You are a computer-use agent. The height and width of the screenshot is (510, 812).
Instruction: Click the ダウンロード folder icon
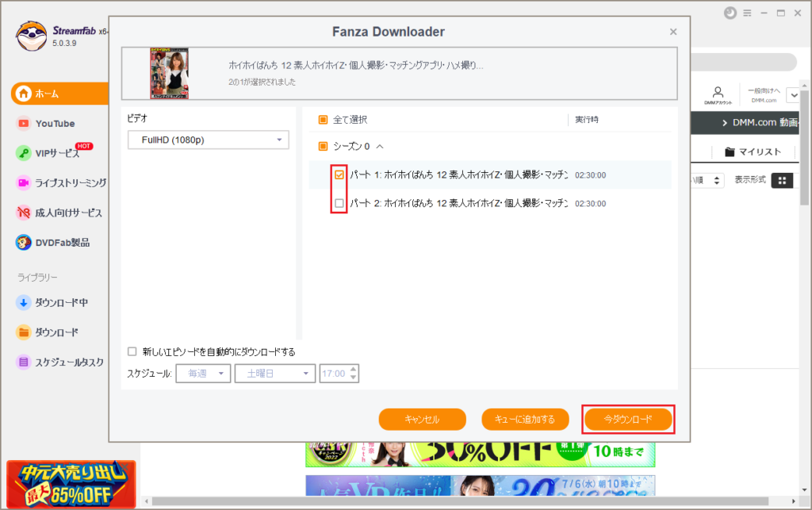pyautogui.click(x=23, y=332)
